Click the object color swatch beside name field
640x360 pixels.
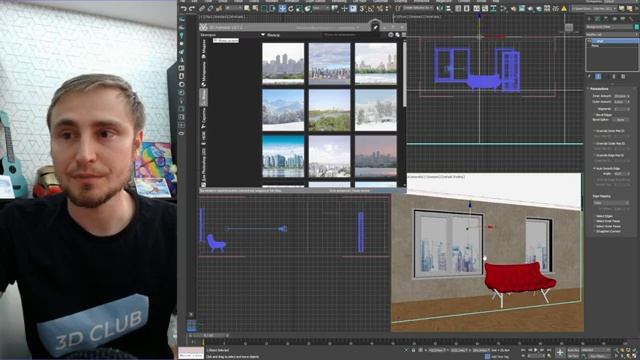[636, 27]
